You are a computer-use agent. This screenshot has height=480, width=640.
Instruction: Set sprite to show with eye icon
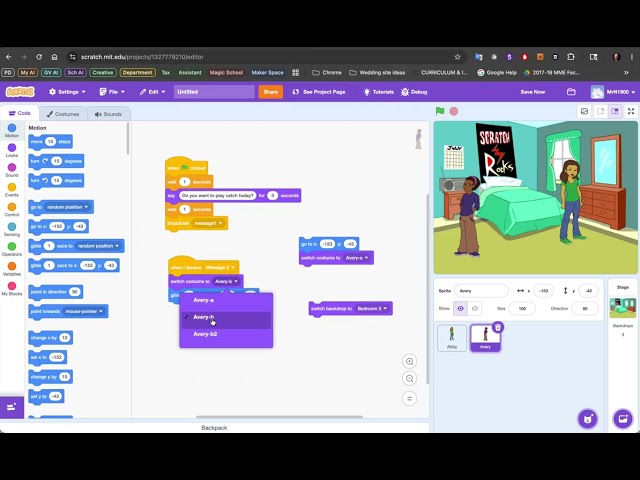[x=460, y=309]
